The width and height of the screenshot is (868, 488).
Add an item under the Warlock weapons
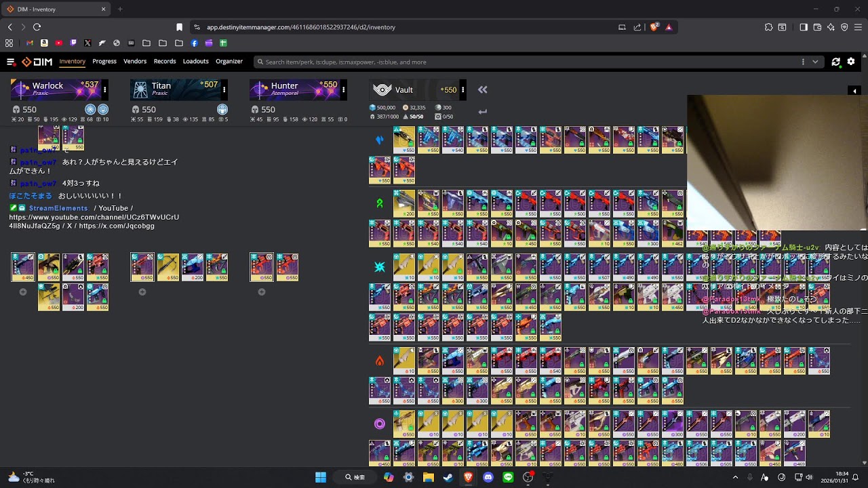(x=23, y=292)
